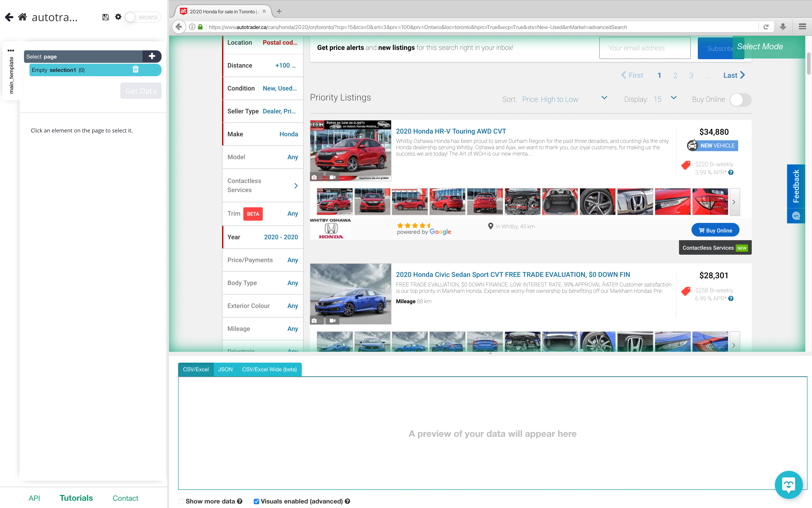Open the Display 15 dropdown
The width and height of the screenshot is (812, 508).
point(665,99)
